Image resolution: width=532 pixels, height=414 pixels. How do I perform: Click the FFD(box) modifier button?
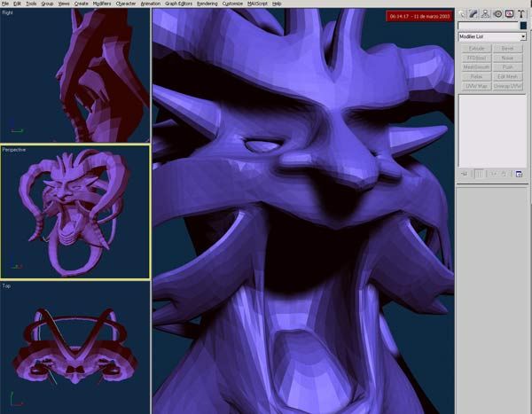click(x=476, y=58)
